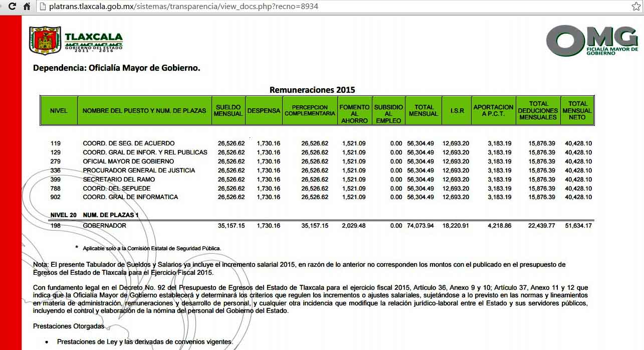Click the Tlaxcala coat of arms logo
This screenshot has height=350, width=644.
click(45, 40)
